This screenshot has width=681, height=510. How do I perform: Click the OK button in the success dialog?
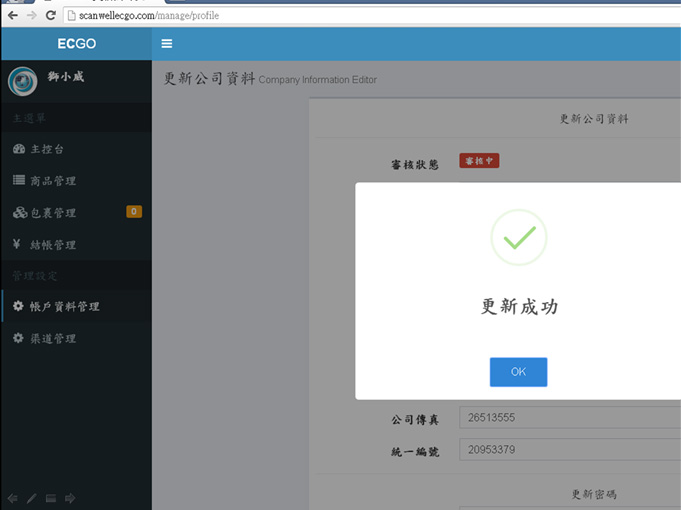pyautogui.click(x=518, y=372)
